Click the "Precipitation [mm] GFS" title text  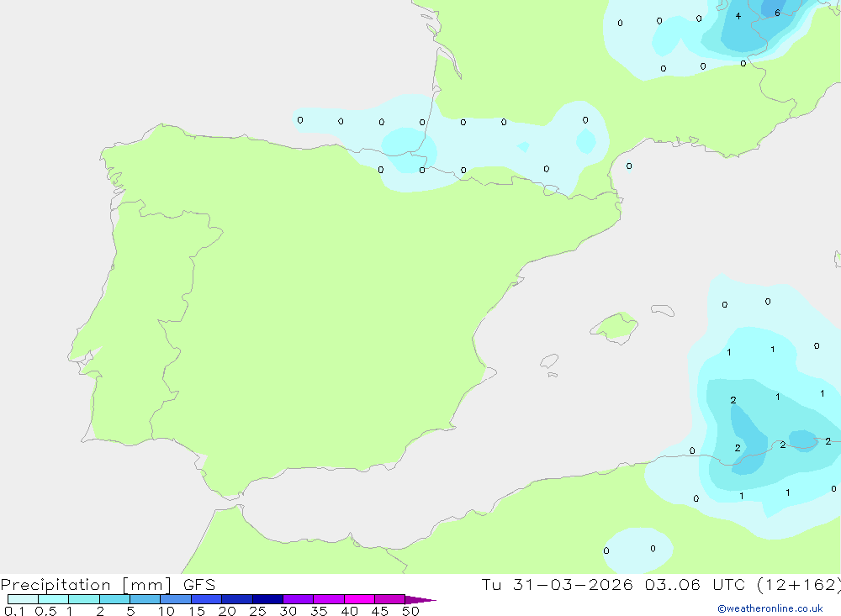click(x=108, y=585)
